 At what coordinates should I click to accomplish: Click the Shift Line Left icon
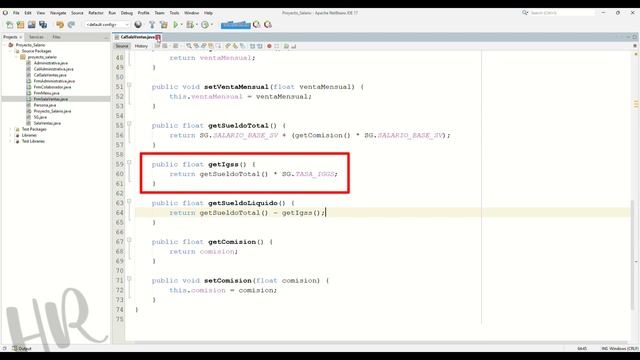pyautogui.click(x=252, y=46)
